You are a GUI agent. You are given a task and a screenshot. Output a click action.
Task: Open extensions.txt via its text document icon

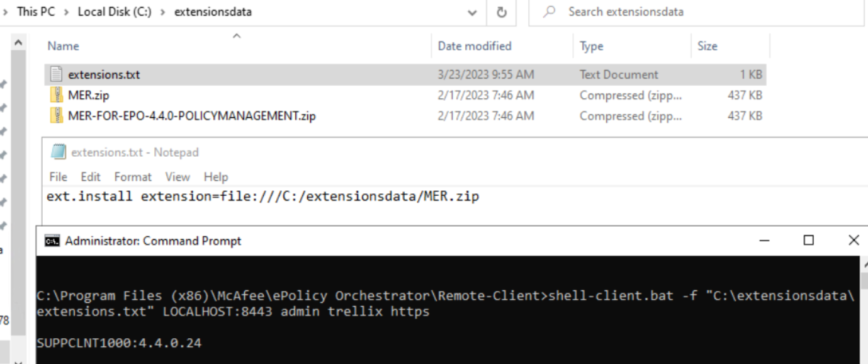coord(57,74)
